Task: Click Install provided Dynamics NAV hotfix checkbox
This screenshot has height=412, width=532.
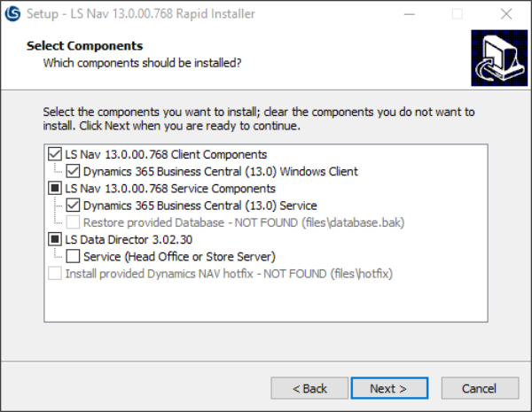Action: pos(54,274)
